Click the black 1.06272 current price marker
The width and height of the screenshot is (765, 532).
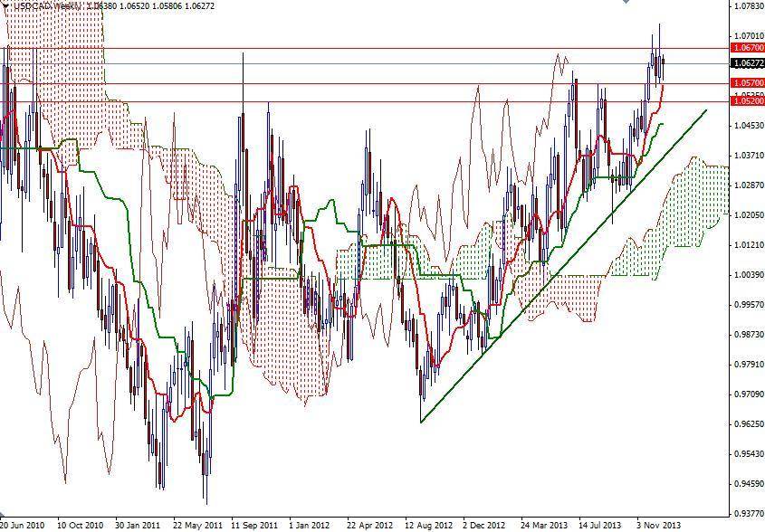pos(745,64)
